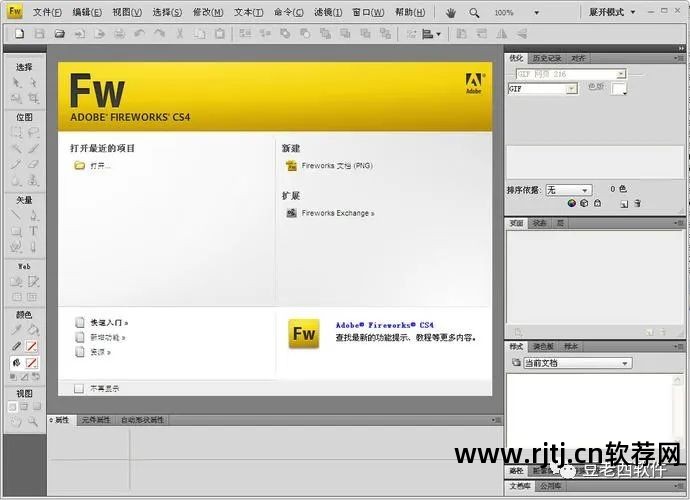Click the stroke color swatch
The image size is (690, 500).
(x=32, y=346)
